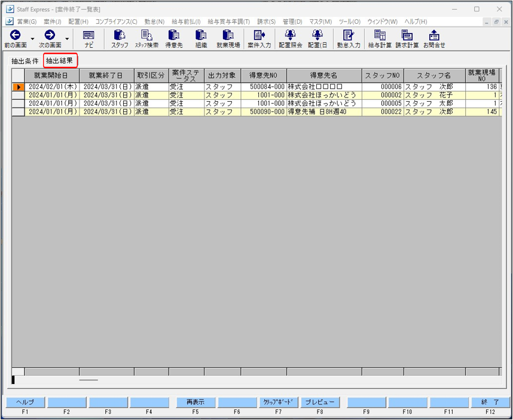Select staff number cell 000006
513x420 pixels.
pos(383,87)
